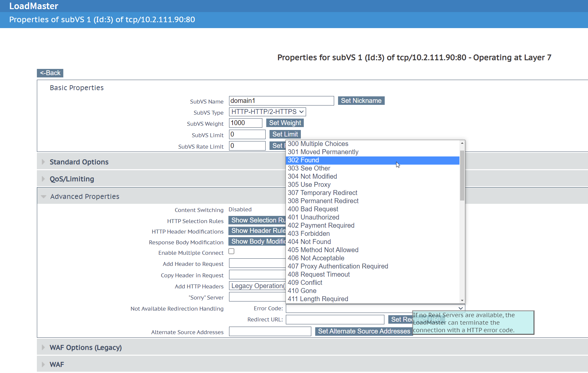
Task: Expand the WAF Options (Legacy) section
Action: 85,348
